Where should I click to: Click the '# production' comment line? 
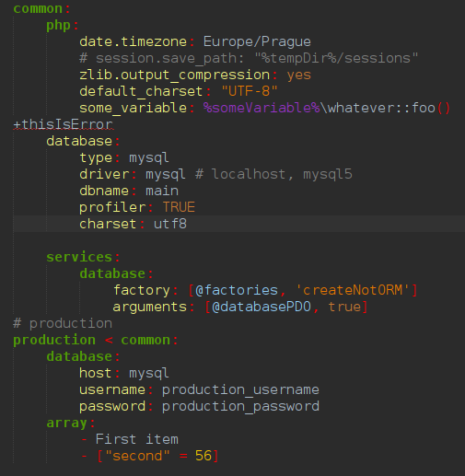pos(63,323)
